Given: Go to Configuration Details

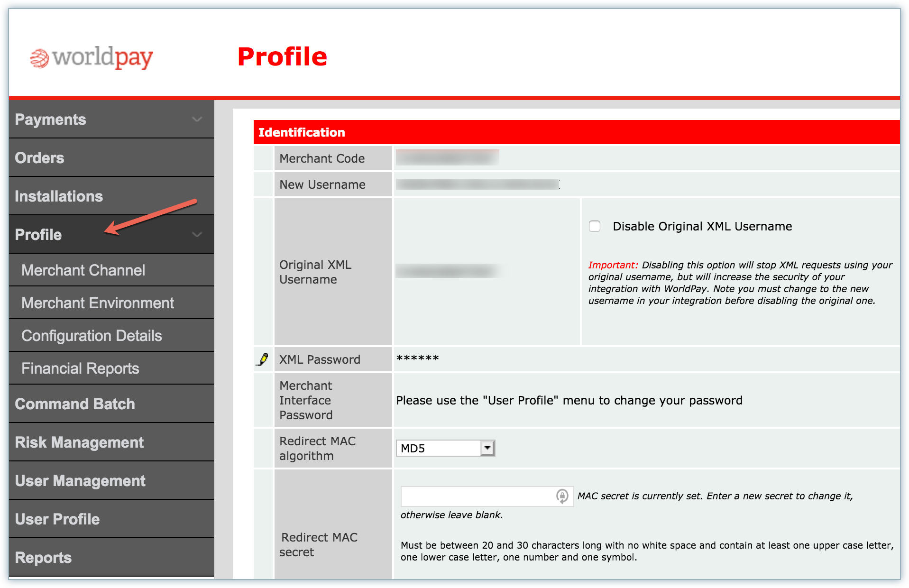Looking at the screenshot, I should [92, 336].
